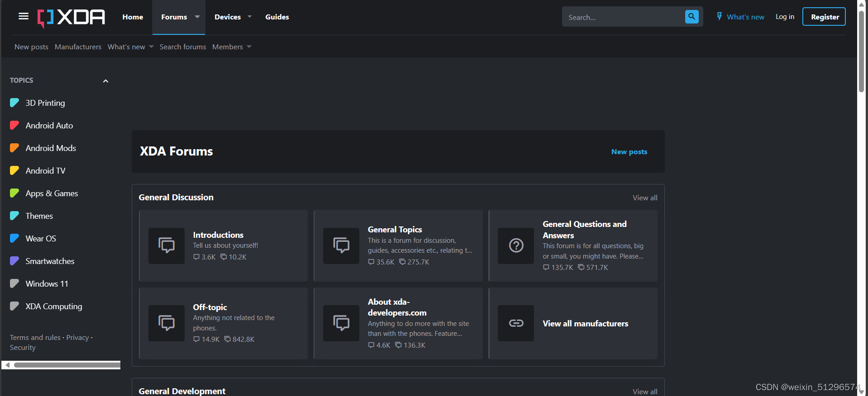The width and height of the screenshot is (868, 396).
Task: Click New posts link in XDA Forums header
Action: 629,152
